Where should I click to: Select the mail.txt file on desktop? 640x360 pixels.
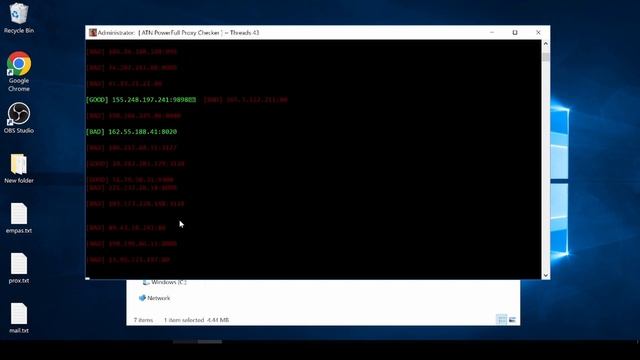19,318
